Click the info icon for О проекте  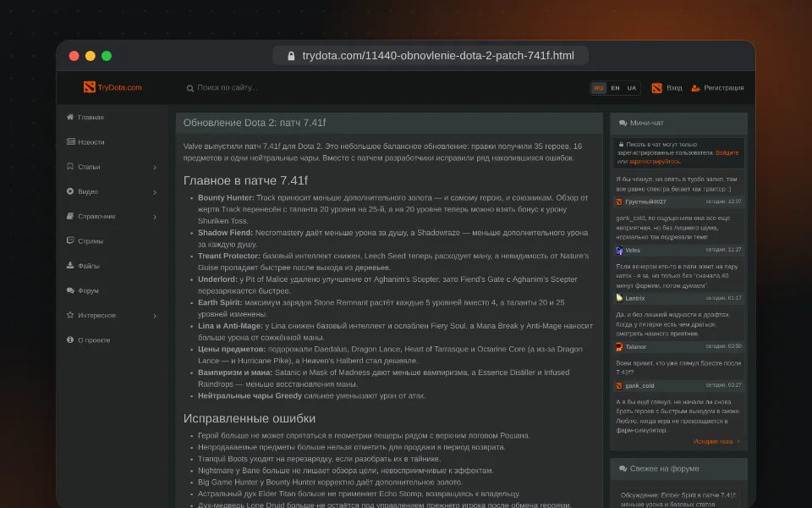point(70,340)
